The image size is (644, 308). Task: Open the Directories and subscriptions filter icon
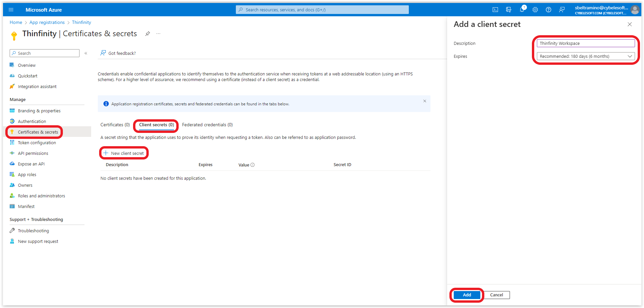509,10
